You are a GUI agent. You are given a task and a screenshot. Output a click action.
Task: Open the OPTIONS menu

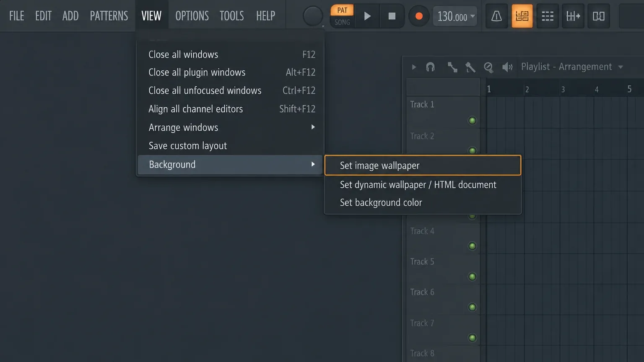pyautogui.click(x=192, y=16)
